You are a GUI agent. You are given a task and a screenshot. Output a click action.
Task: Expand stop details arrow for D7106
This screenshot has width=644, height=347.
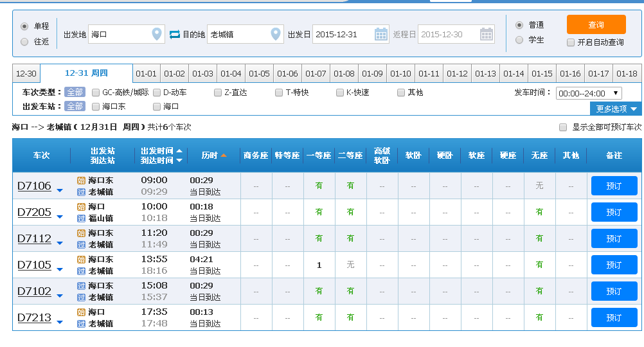[60, 190]
